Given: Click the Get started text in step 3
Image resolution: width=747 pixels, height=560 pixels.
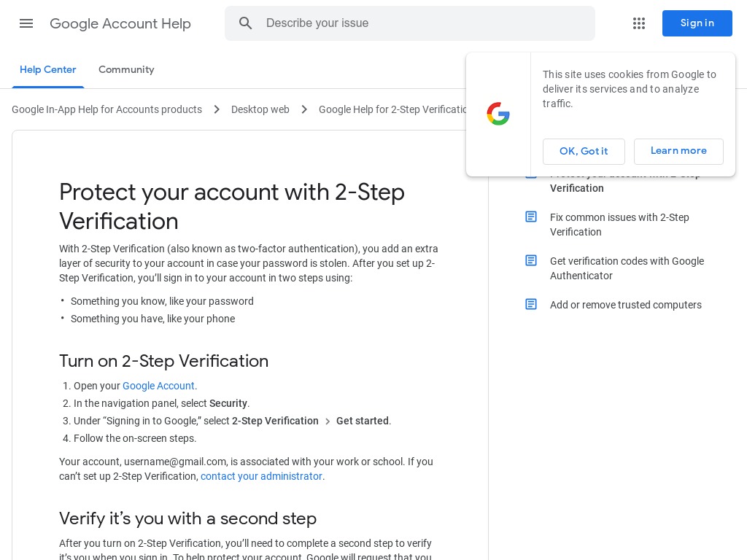Looking at the screenshot, I should (x=363, y=421).
